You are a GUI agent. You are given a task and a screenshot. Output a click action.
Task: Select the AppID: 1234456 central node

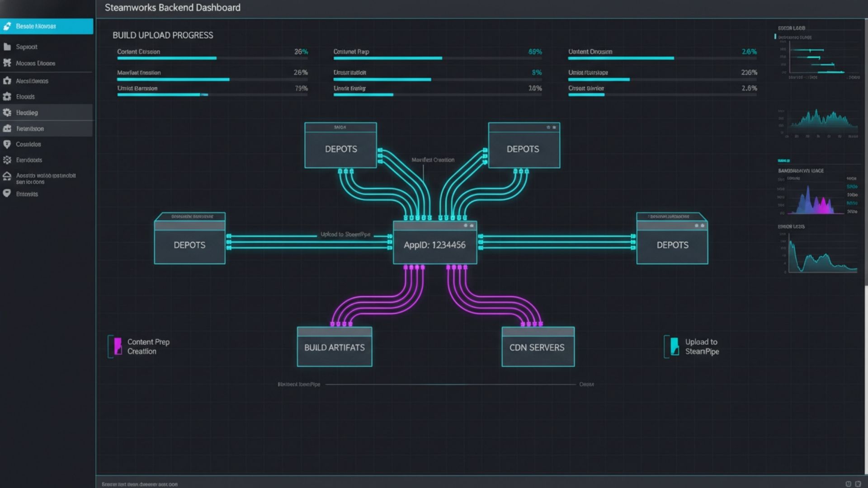point(434,245)
